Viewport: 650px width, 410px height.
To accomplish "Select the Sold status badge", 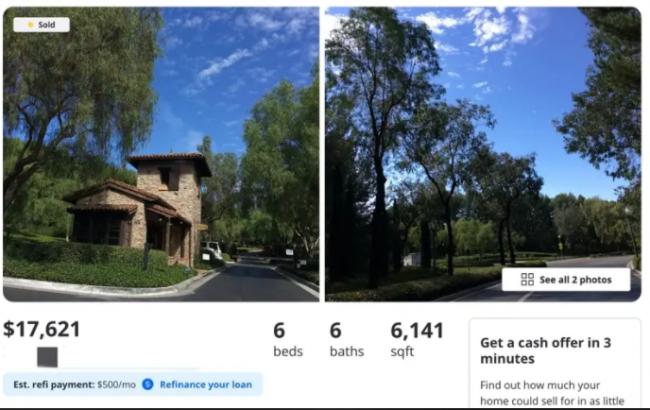I will point(41,25).
